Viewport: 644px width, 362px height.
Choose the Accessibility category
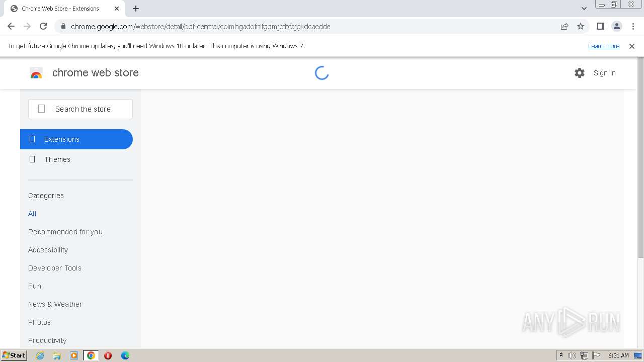pos(48,250)
